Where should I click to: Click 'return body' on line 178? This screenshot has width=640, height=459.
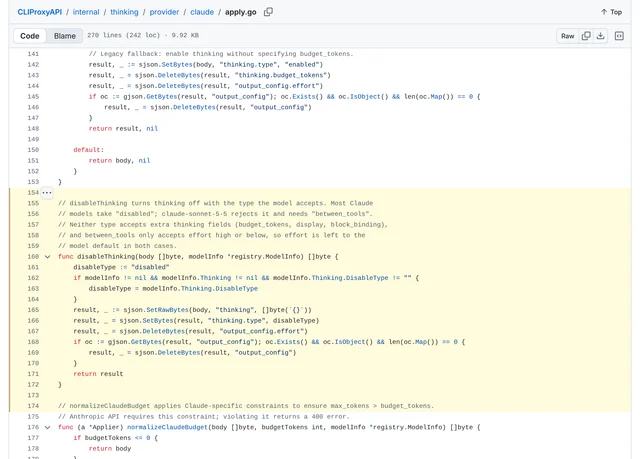(110, 448)
